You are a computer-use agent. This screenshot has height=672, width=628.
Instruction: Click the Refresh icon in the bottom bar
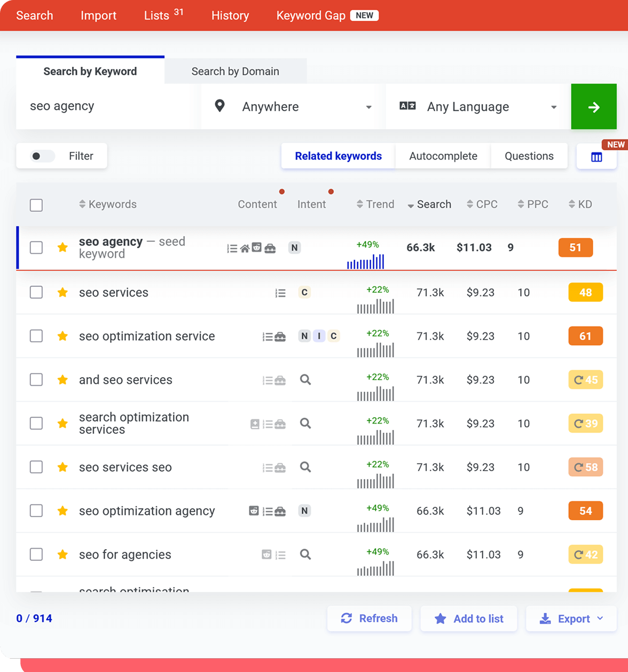point(347,618)
